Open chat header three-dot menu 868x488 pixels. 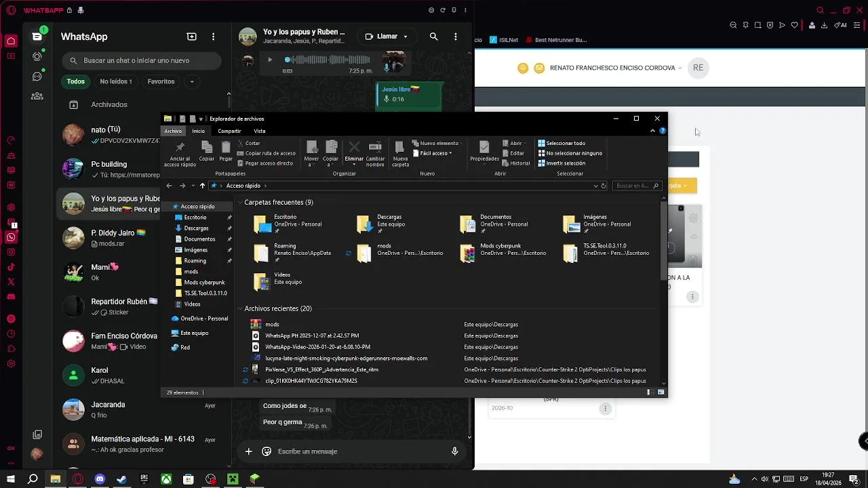point(456,37)
